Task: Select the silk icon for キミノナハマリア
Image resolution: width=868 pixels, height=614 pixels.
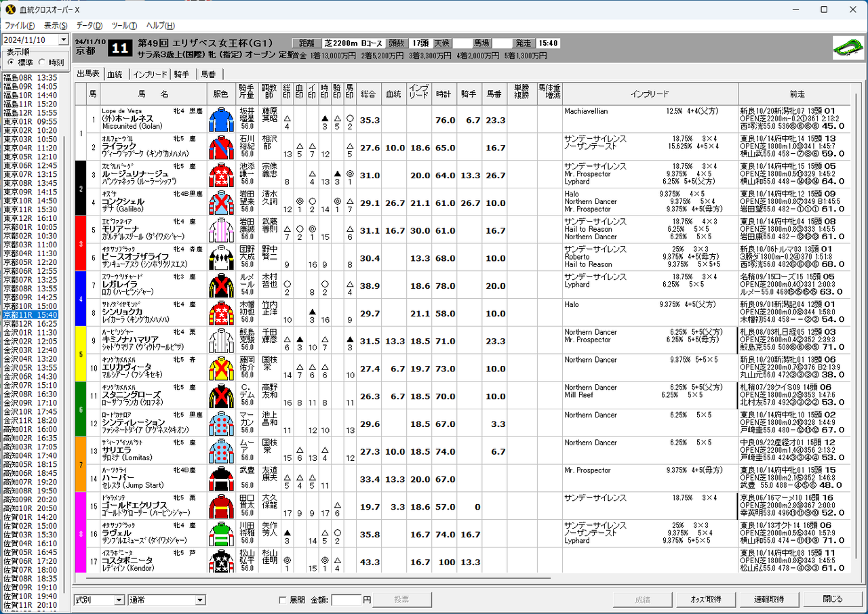Action: 220,340
